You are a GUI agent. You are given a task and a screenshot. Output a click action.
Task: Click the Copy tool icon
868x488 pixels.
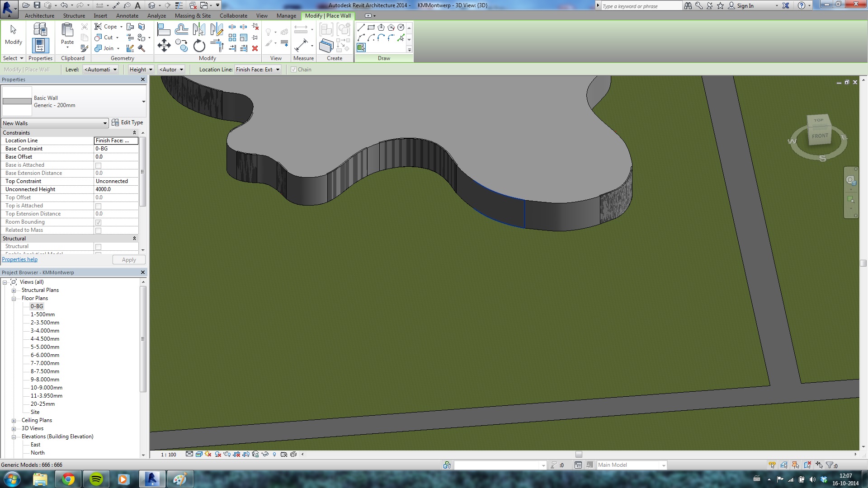click(x=181, y=45)
